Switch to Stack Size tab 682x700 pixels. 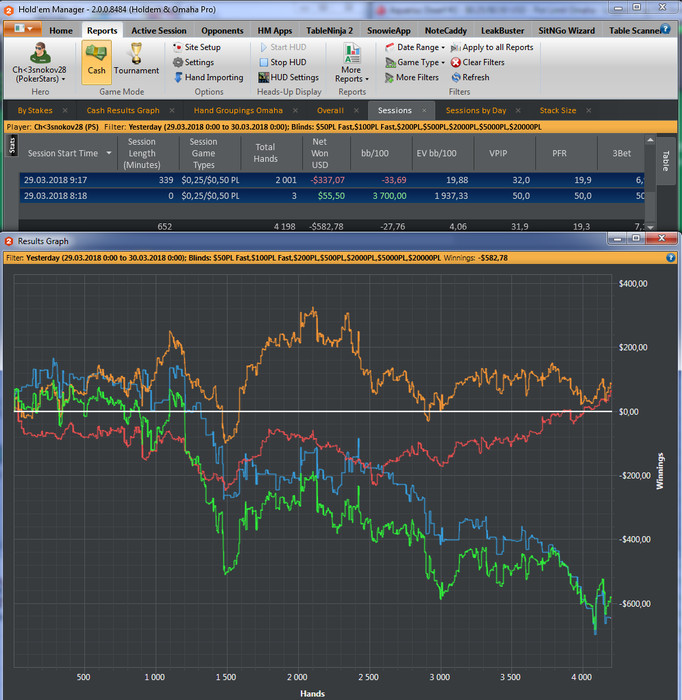[x=557, y=110]
